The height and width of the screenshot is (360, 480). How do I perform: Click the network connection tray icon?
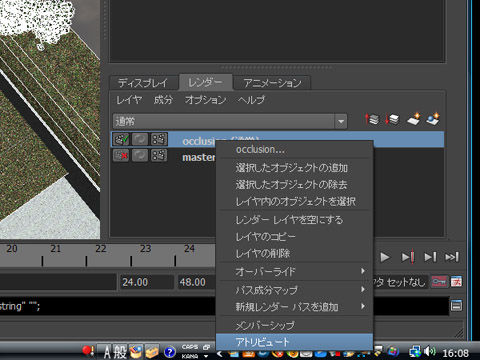point(415,352)
